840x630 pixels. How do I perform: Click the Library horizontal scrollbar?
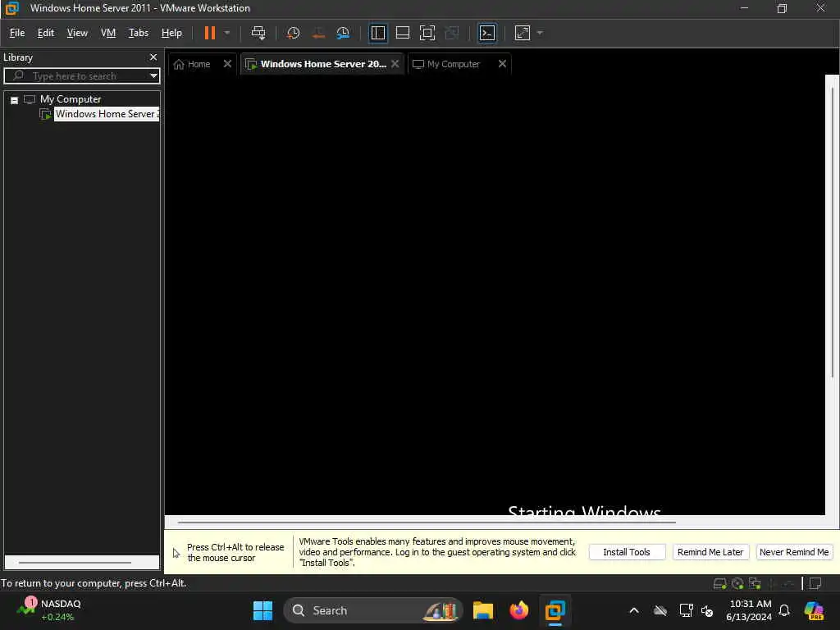point(75,563)
